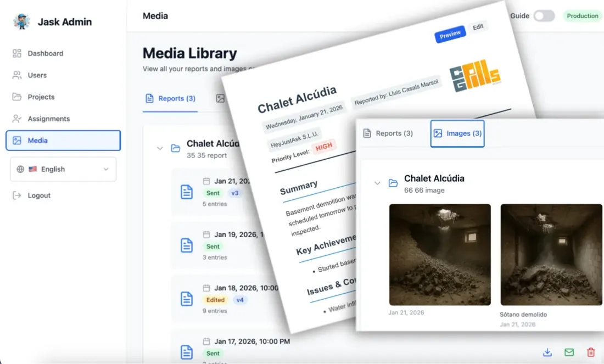Image resolution: width=604 pixels, height=364 pixels.
Task: Click the company logo on the report
Action: tap(476, 76)
